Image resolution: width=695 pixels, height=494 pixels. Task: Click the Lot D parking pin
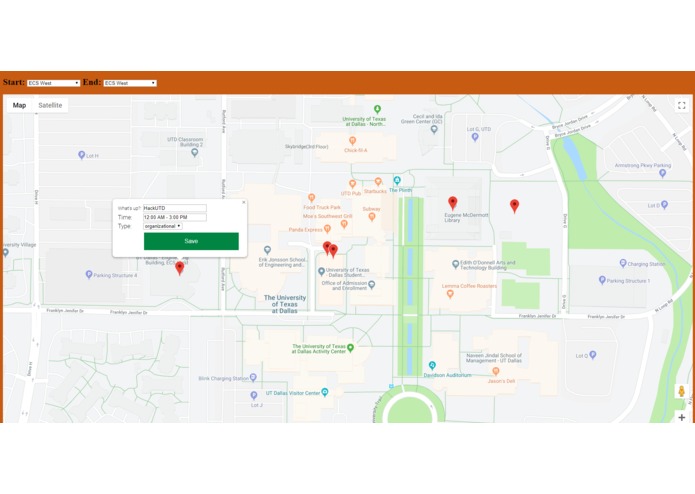[664, 205]
